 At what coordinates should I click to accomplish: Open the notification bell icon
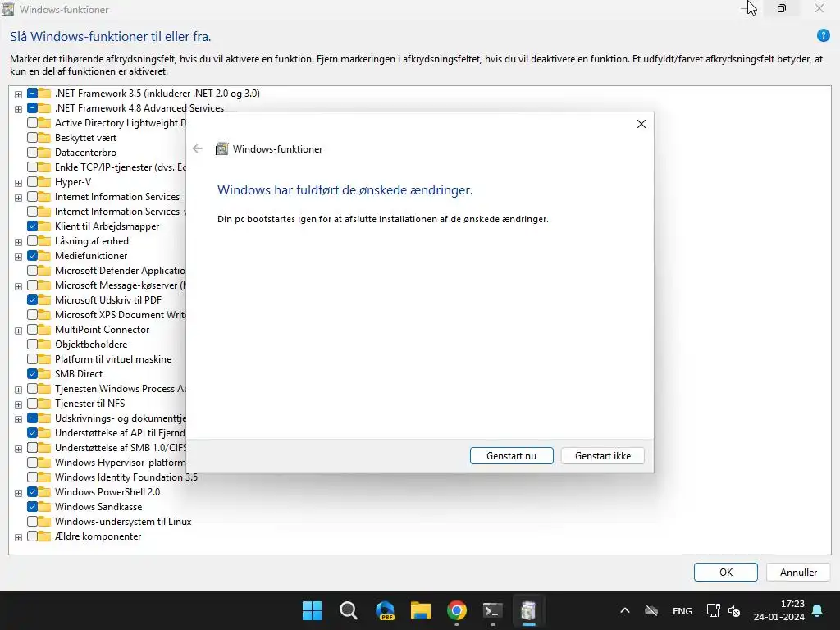click(x=818, y=610)
